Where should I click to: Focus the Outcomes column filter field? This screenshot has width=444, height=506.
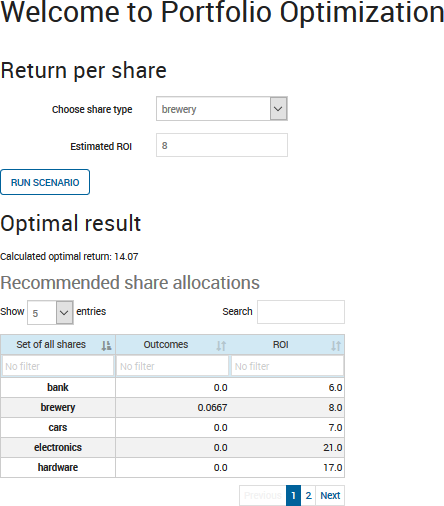coord(172,366)
